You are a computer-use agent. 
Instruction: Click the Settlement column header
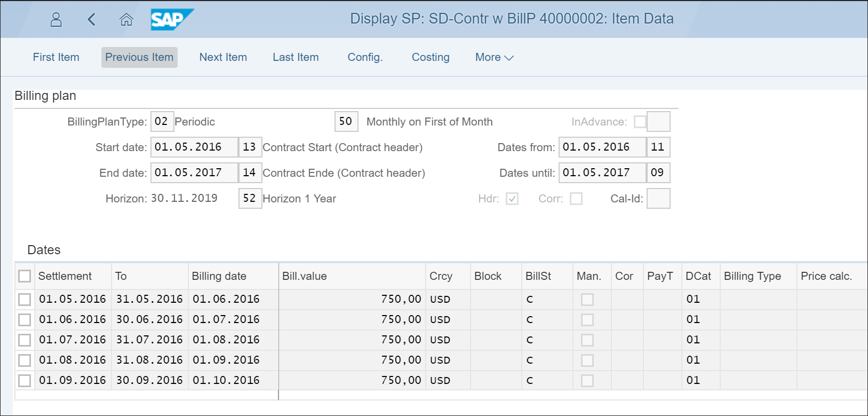click(x=73, y=276)
